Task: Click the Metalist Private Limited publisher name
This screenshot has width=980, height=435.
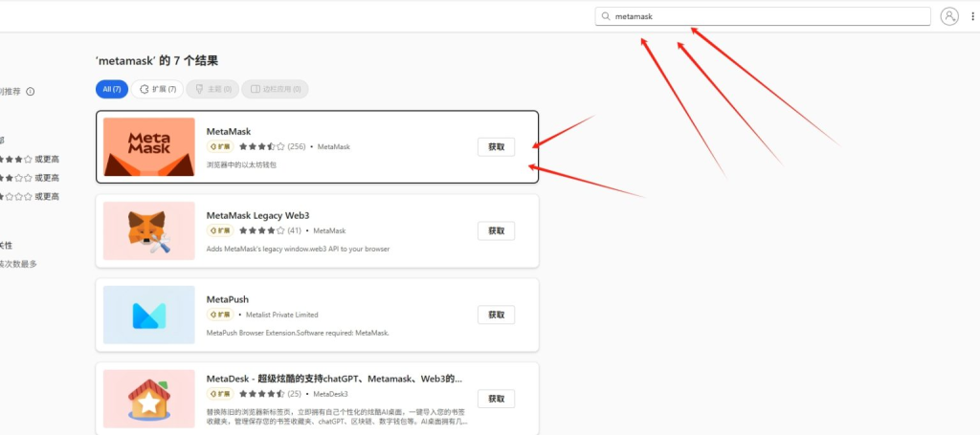Action: (x=282, y=315)
